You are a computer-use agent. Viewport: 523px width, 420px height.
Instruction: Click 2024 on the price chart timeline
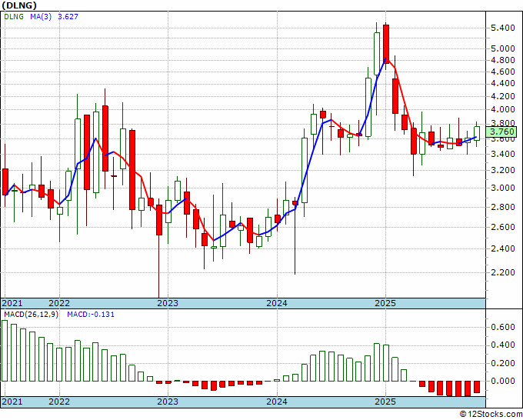click(x=277, y=303)
